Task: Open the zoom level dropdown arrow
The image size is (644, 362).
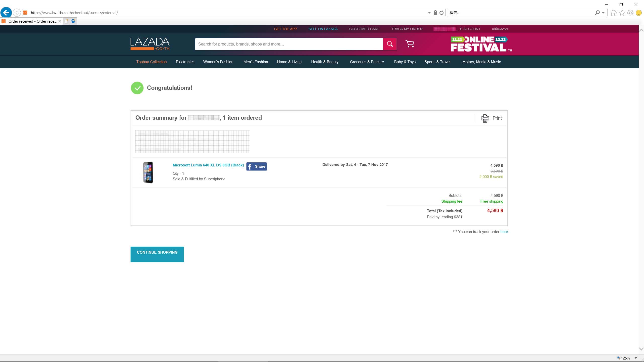Action: point(636,358)
